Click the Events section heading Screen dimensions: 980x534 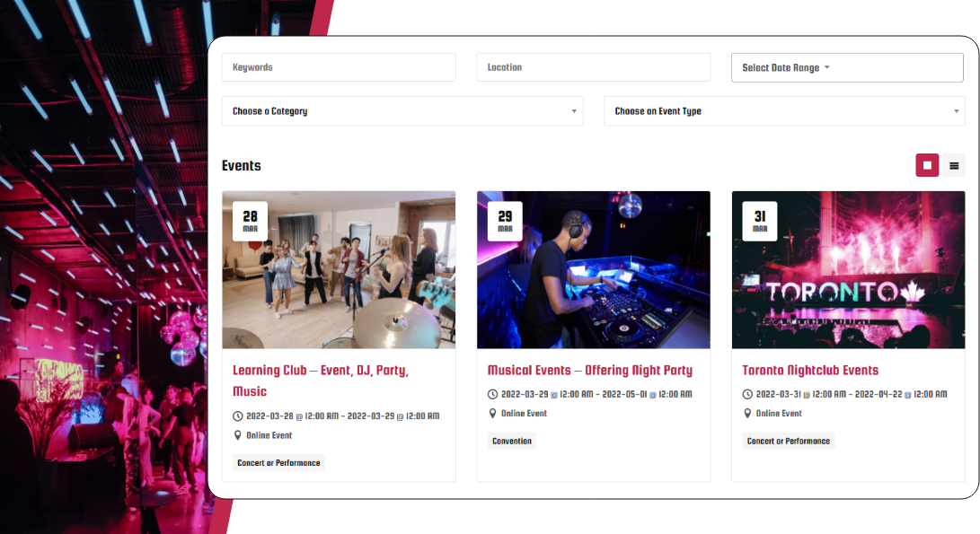pos(242,165)
